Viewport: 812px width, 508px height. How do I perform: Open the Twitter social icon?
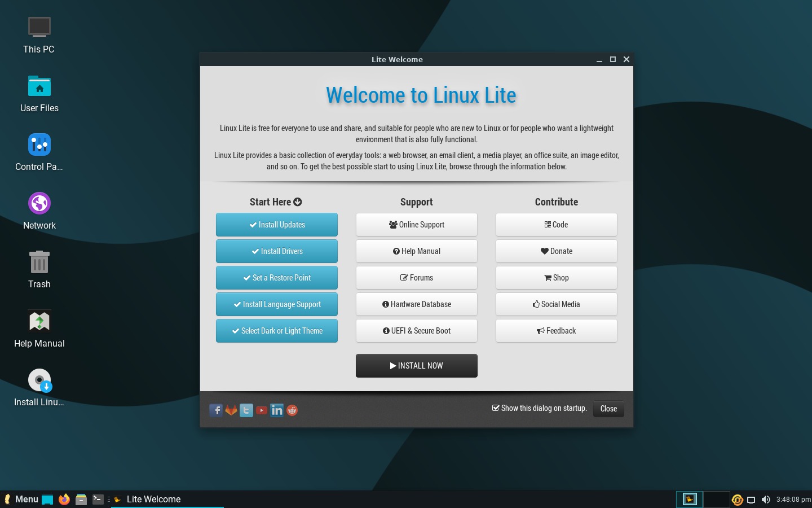pos(246,410)
